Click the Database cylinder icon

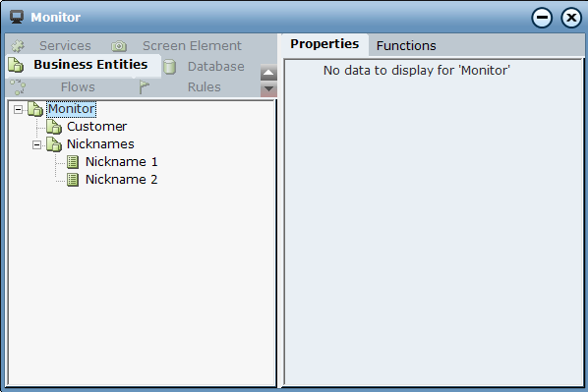coord(169,67)
